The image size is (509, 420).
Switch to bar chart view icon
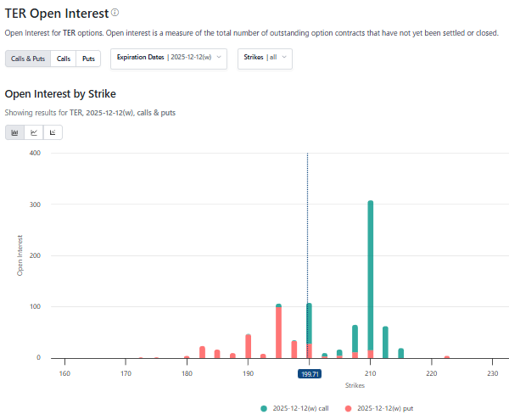[x=14, y=132]
